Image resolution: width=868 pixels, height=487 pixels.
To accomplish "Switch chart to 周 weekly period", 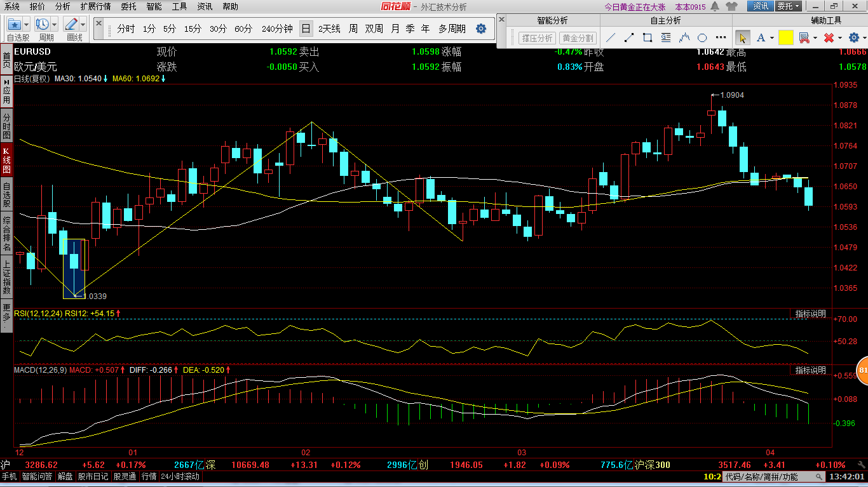I will (x=353, y=29).
